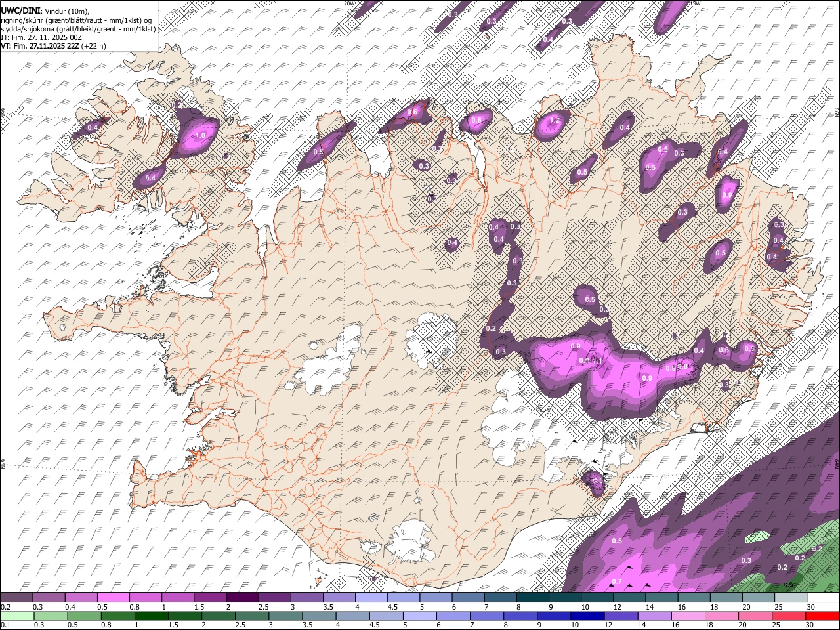
Task: Click the '15W' longitude label at the top
Action: (696, 3)
